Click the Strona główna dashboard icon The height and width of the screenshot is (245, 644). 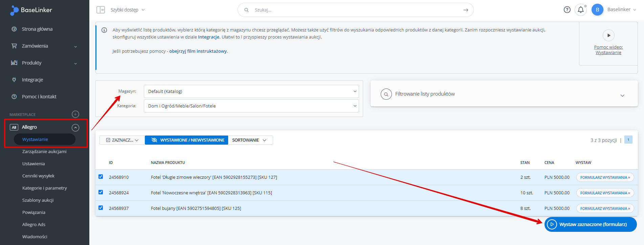click(x=14, y=29)
